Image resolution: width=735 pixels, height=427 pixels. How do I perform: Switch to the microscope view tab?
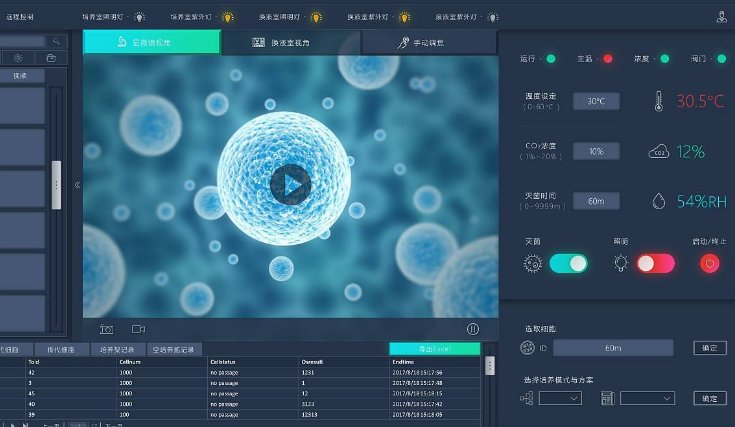[x=151, y=42]
